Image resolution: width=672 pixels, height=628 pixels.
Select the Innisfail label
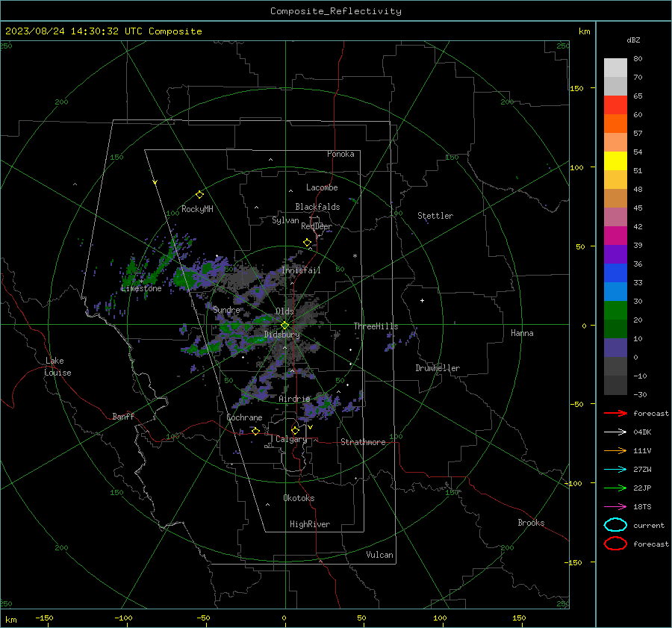click(x=302, y=270)
